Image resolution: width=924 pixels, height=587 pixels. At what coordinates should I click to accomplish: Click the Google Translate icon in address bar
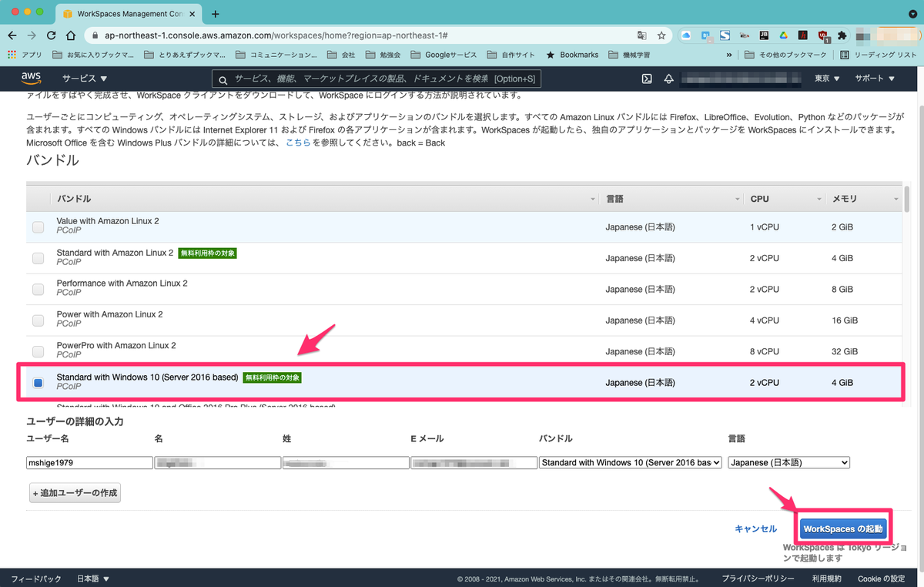pos(641,35)
